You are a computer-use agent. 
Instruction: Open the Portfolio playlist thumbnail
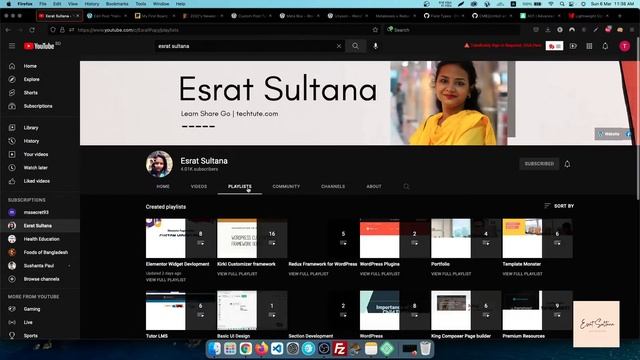tap(466, 238)
